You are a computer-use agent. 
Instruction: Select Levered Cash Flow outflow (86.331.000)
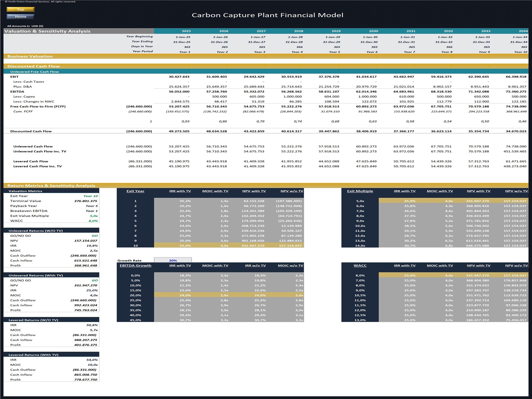point(140,161)
